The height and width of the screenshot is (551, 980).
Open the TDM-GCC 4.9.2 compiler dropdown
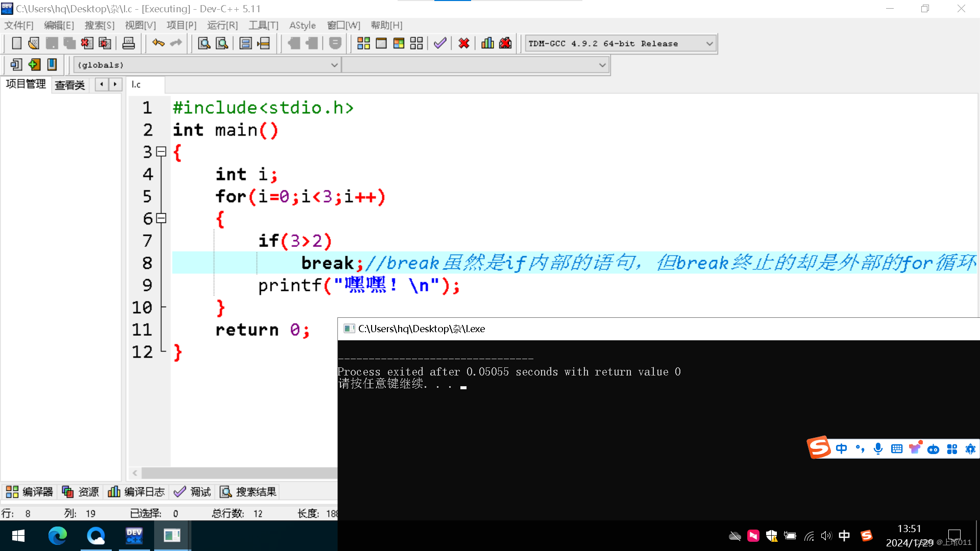[709, 43]
